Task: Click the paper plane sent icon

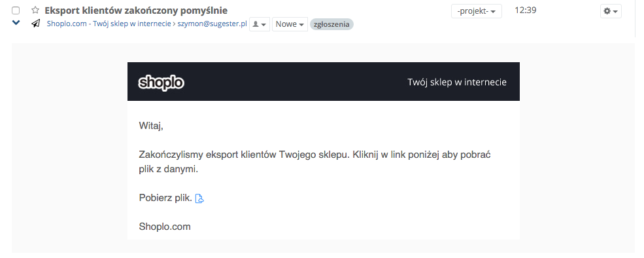Action: point(36,24)
